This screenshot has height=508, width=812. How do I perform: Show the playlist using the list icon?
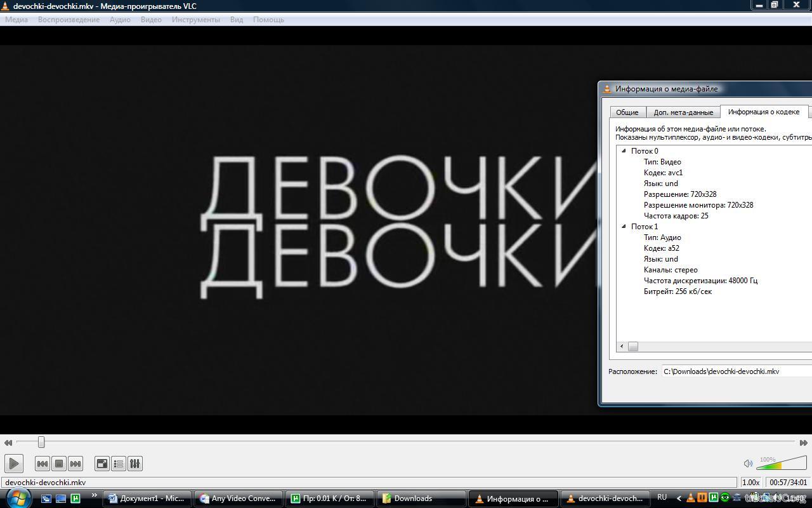[x=119, y=464]
